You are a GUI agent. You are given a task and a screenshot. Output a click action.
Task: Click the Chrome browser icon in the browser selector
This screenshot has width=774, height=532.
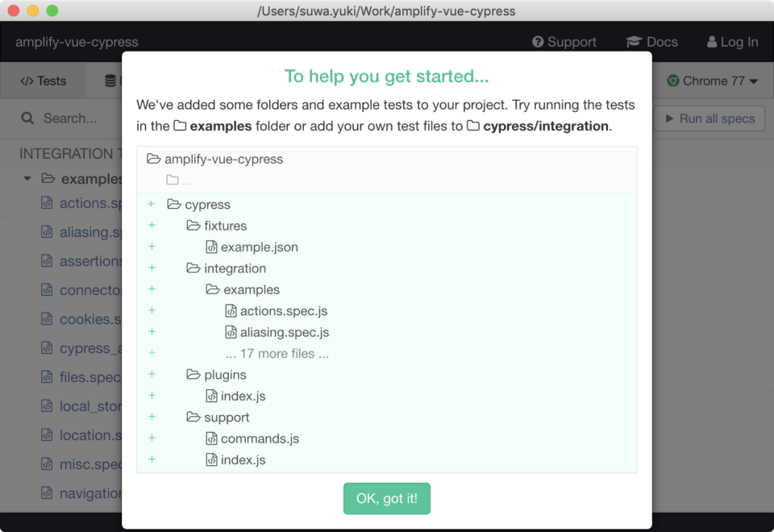pyautogui.click(x=673, y=81)
